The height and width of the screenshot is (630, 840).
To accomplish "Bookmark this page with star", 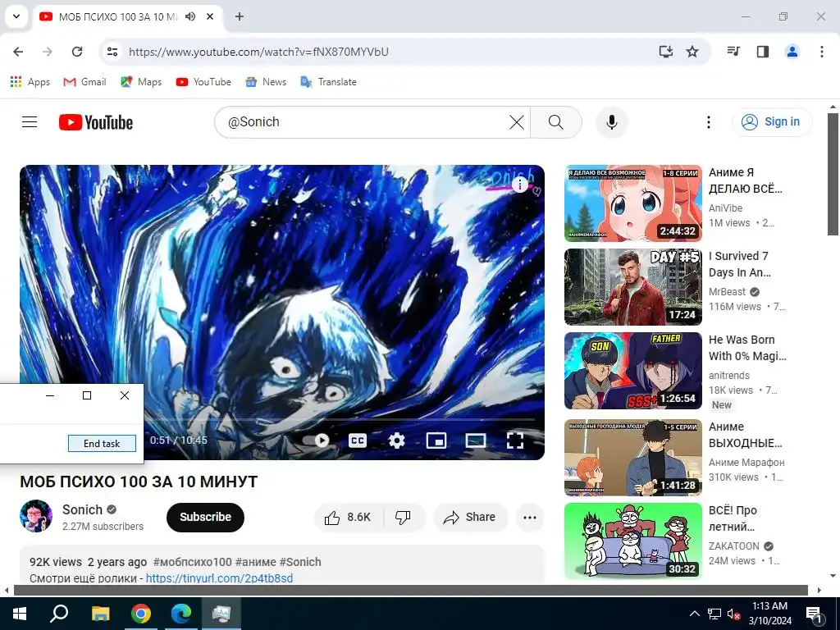I will click(692, 52).
